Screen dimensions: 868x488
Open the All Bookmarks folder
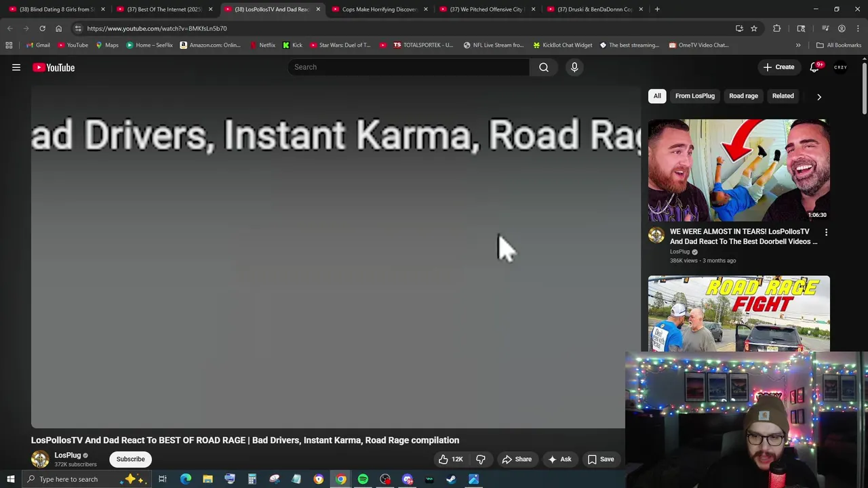(x=839, y=45)
